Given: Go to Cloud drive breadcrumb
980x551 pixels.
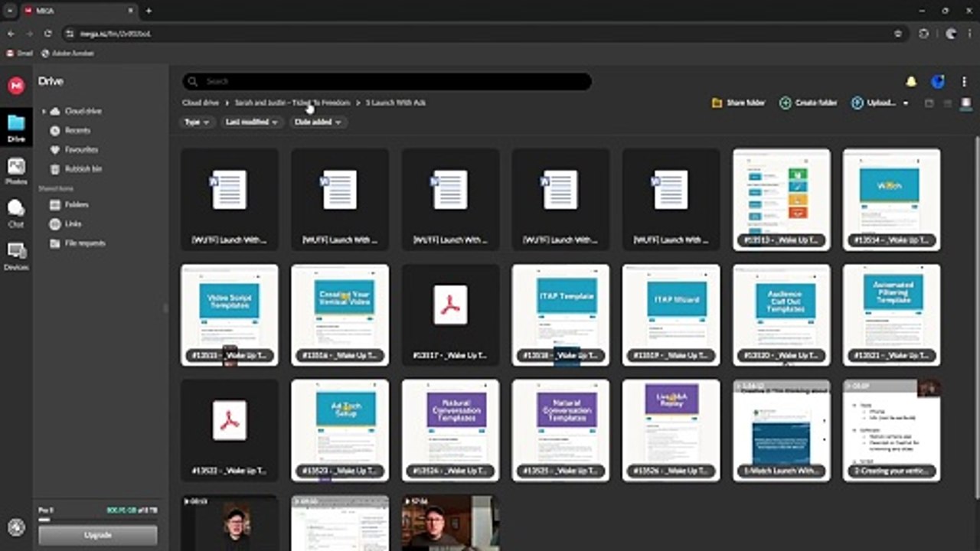Looking at the screenshot, I should coord(201,103).
